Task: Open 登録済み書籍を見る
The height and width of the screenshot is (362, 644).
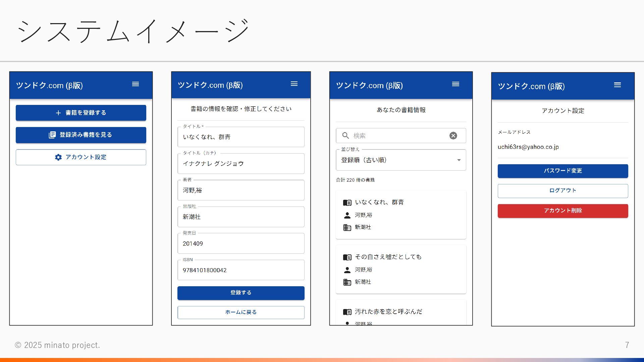Action: (81, 135)
